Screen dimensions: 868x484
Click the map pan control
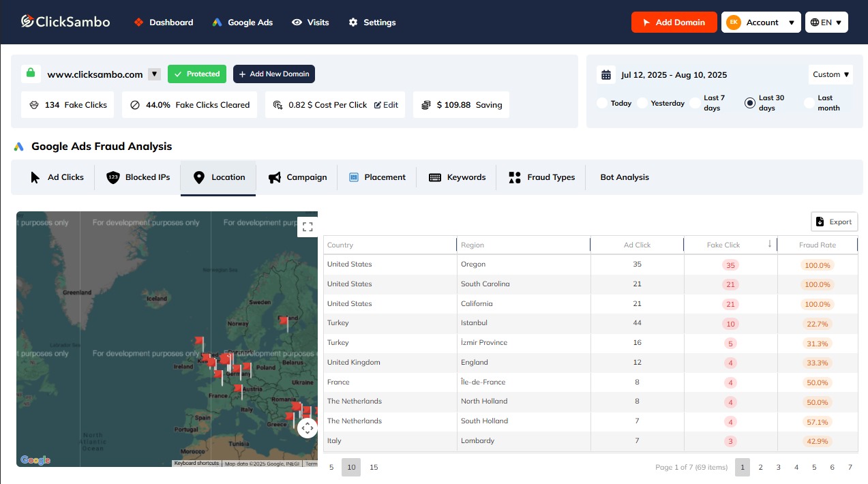(x=307, y=428)
